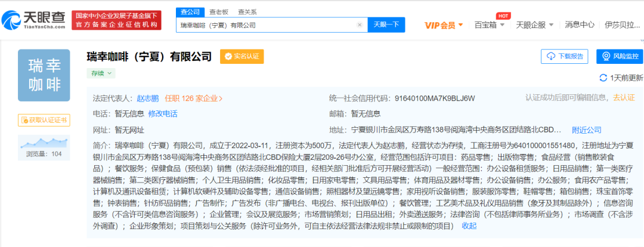644x247 pixels.
Task: Click the refresh update icon
Action: point(603,78)
